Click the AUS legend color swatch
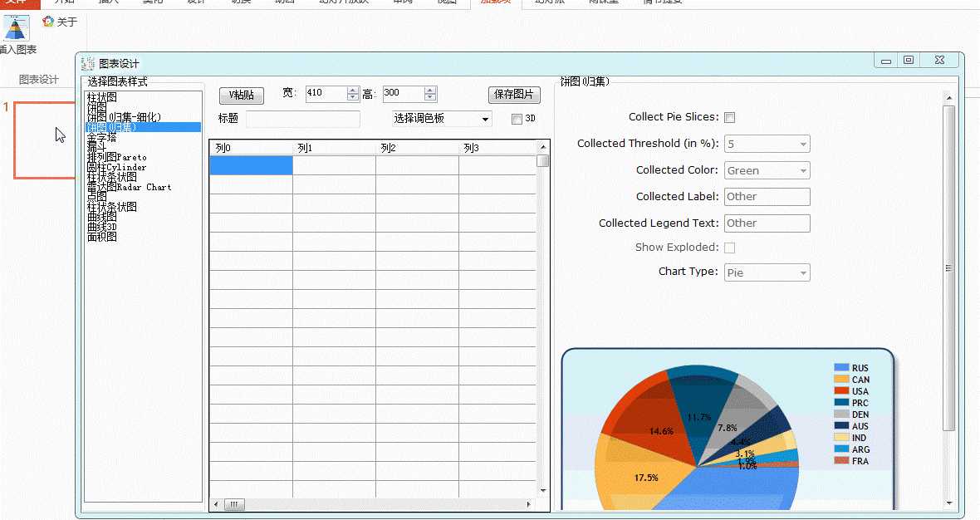The width and height of the screenshot is (980, 520). [x=841, y=425]
